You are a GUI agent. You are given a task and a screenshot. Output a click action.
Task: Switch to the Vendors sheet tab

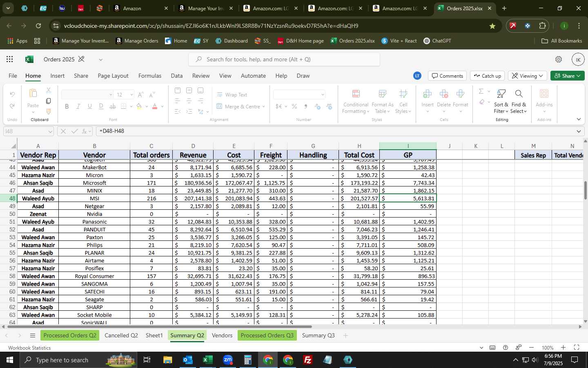click(222, 335)
